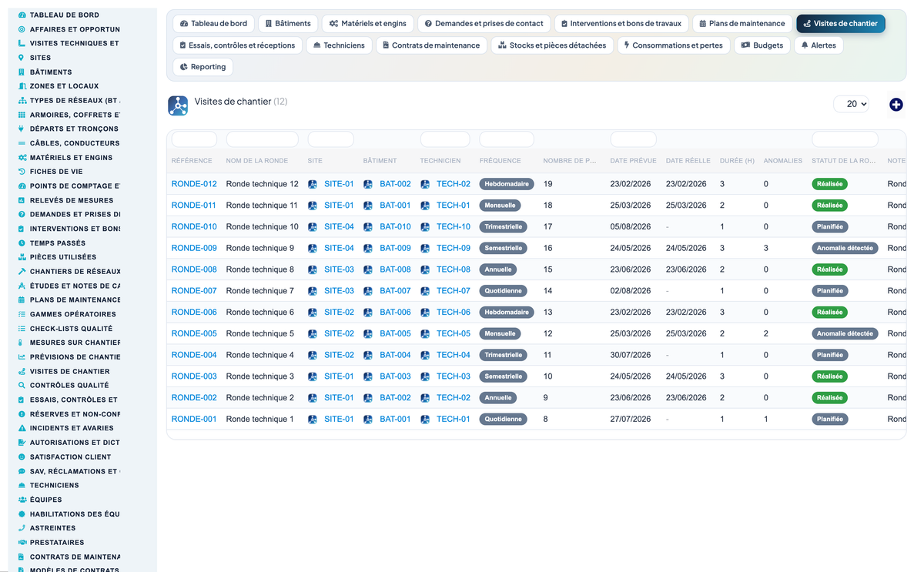Switch to the Stocks et pièces détachées tab
Viewport: 924px width, 572px height.
tap(552, 45)
